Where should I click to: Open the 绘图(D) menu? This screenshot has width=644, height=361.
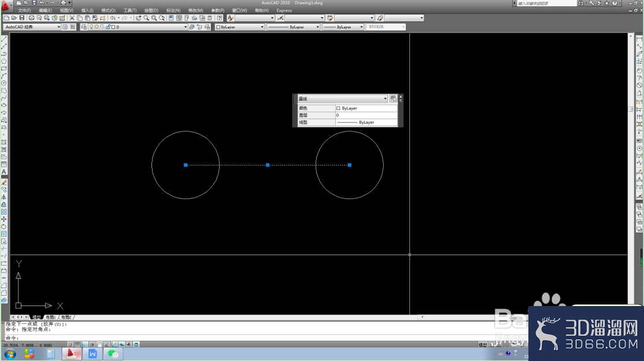click(151, 10)
